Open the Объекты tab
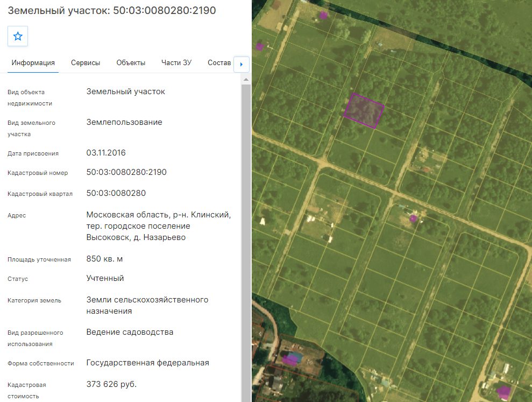This screenshot has width=532, height=402. click(131, 63)
